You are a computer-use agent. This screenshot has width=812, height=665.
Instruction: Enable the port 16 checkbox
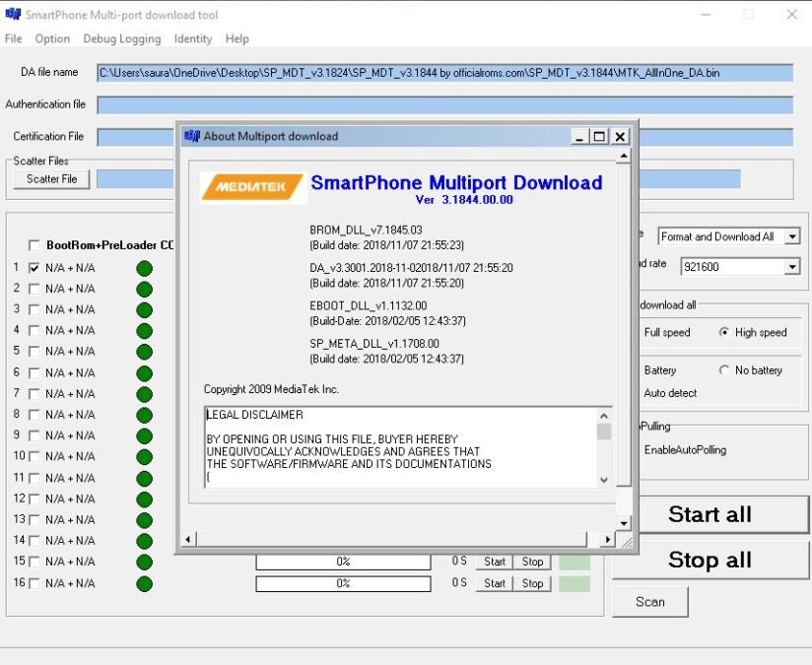click(34, 583)
